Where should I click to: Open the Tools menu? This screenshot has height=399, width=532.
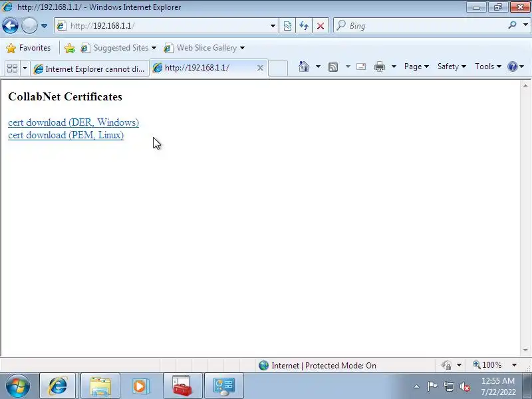click(488, 66)
